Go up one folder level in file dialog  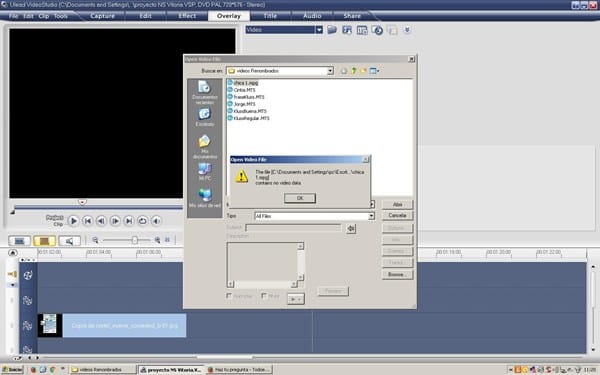pyautogui.click(x=354, y=71)
